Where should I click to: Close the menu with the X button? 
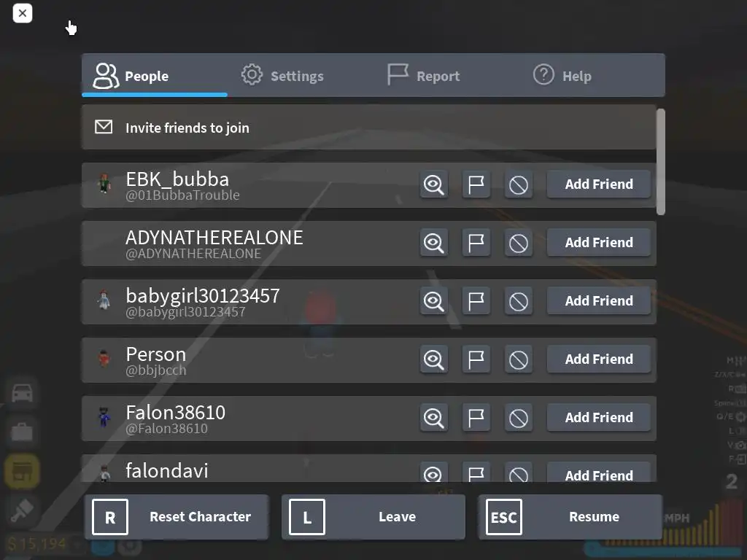click(x=23, y=13)
